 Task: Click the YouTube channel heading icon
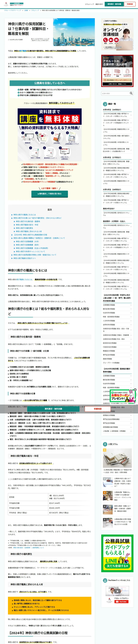click(105, 580)
